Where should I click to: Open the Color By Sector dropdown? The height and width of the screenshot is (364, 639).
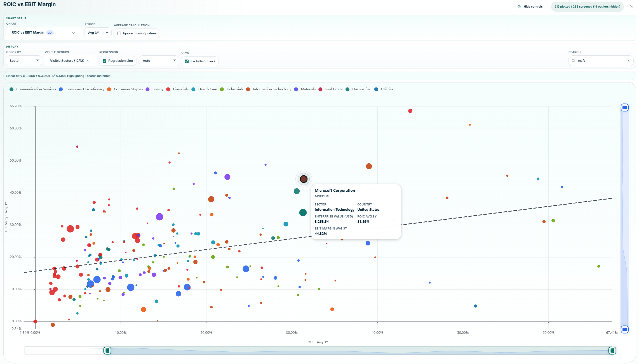24,61
